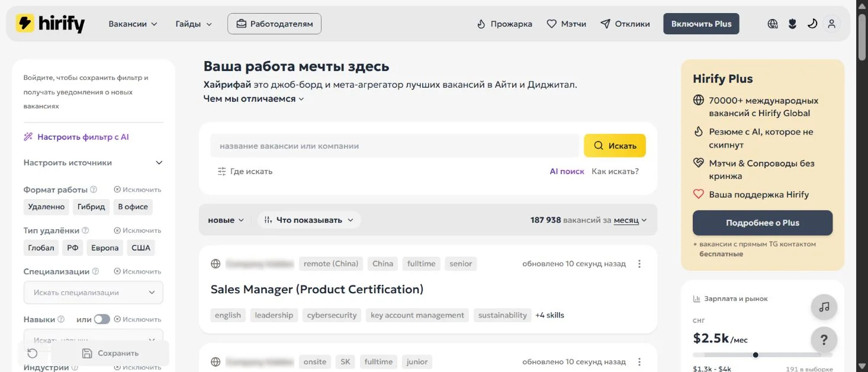This screenshot has height=372, width=868.
Task: Click Исключить for Навыки
Action: [x=137, y=319]
